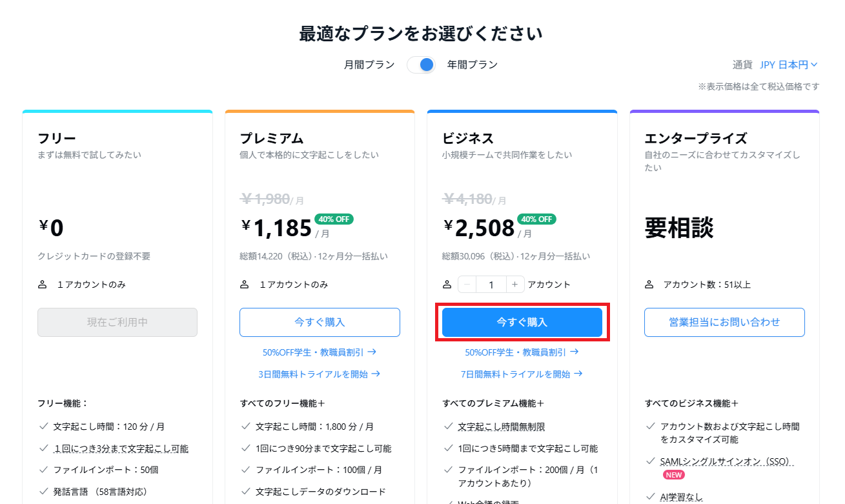Click the 40% OFF badge on Premium

pyautogui.click(x=334, y=219)
